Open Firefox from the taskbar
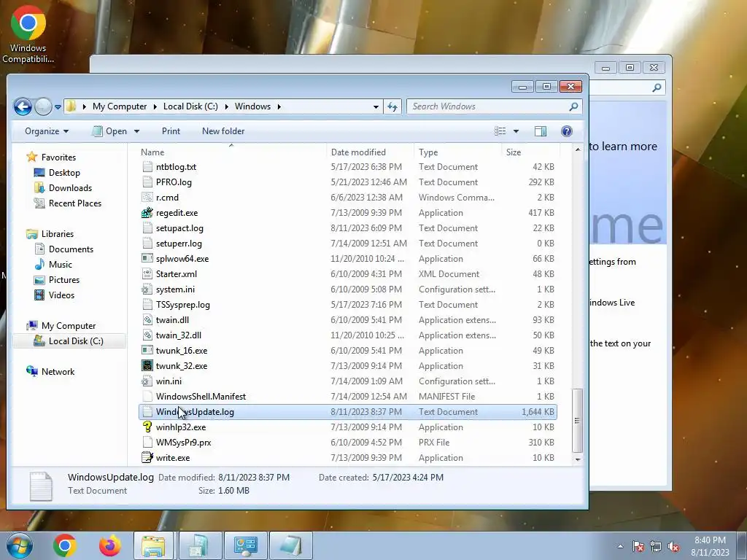 point(109,545)
